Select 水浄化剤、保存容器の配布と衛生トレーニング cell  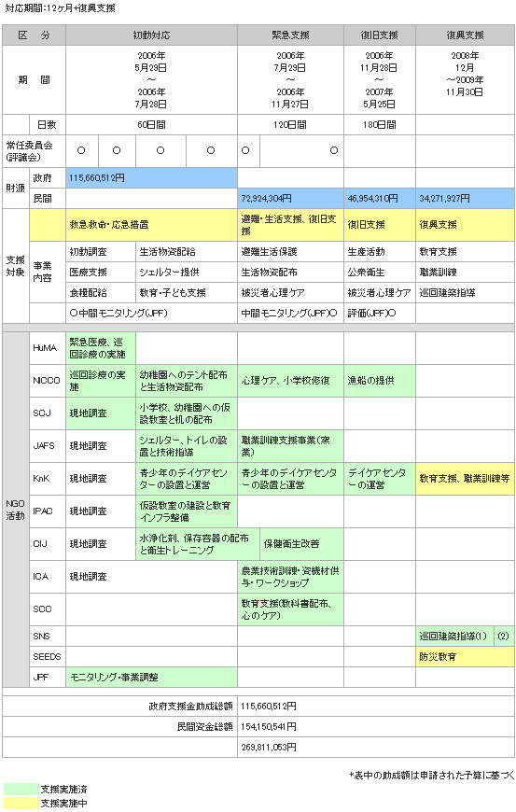coord(197,544)
